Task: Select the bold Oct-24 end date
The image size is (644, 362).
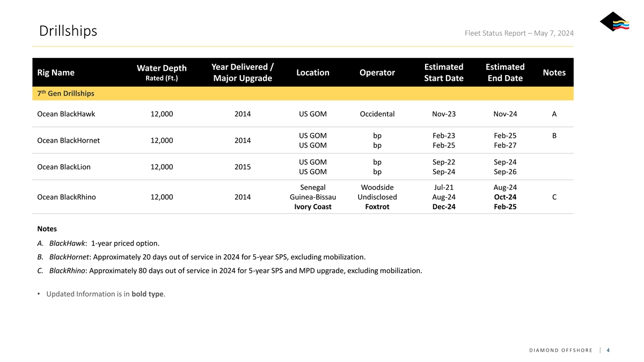Action: pos(504,197)
